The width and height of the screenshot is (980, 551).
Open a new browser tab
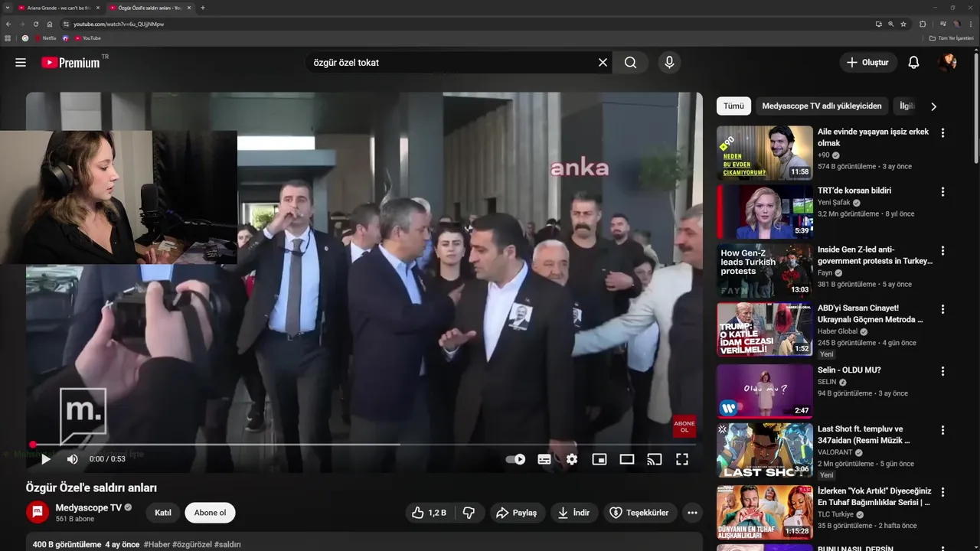[x=202, y=8]
